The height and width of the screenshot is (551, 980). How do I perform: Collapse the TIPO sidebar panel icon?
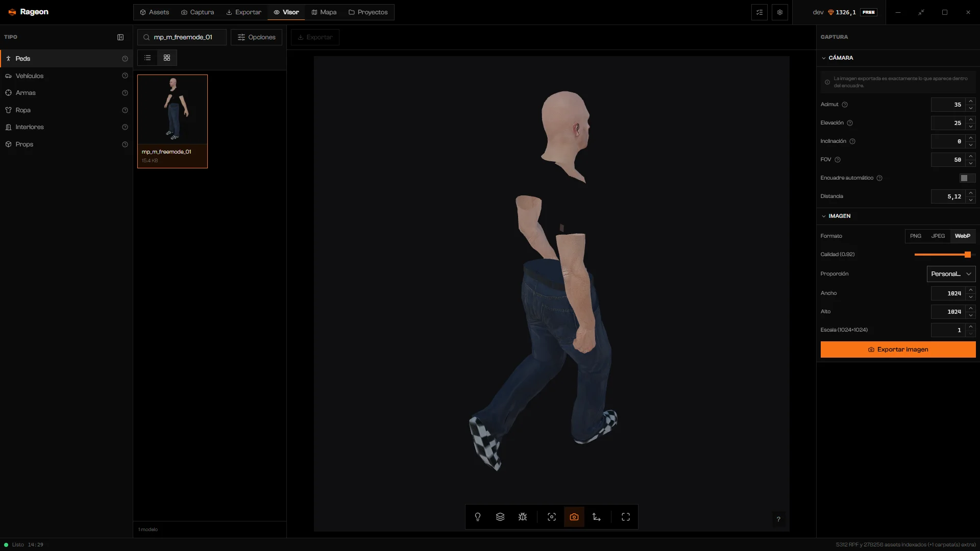pos(120,37)
